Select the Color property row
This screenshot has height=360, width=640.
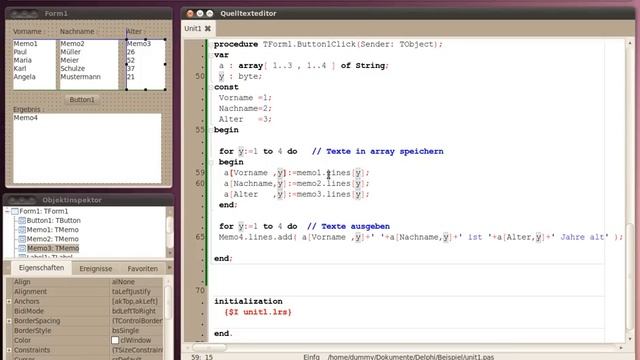[x=84, y=340]
